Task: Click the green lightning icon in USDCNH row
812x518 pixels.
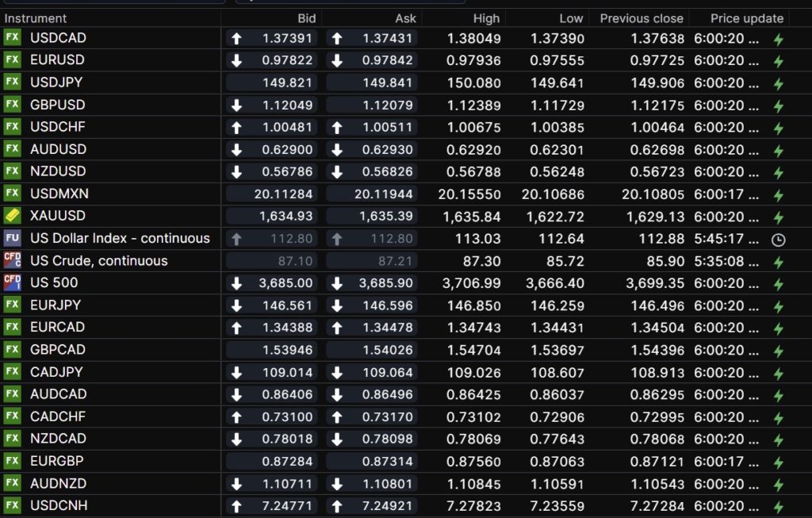Action: (x=779, y=507)
